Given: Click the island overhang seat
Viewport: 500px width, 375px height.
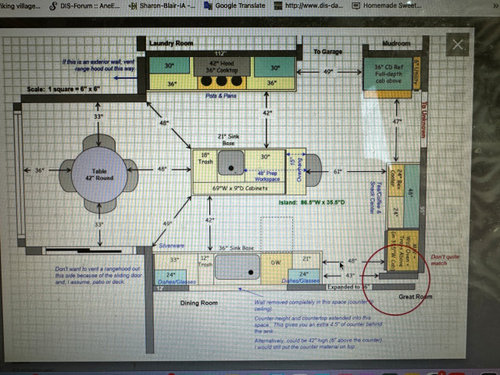Looking at the screenshot, I should 314,170.
